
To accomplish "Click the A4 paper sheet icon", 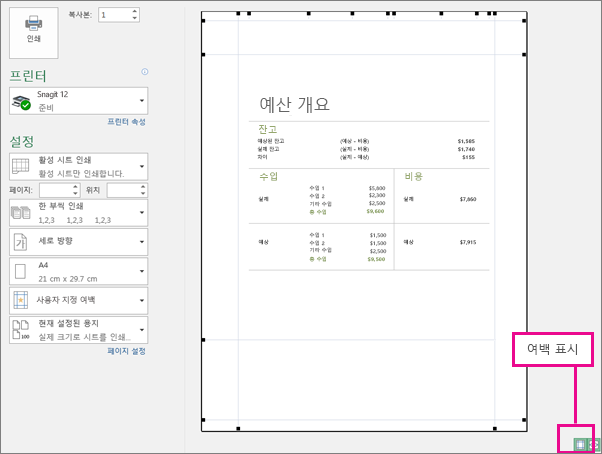I will (20, 271).
